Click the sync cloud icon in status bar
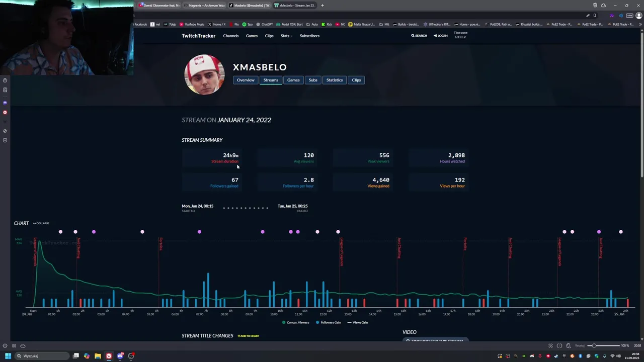Image resolution: width=644 pixels, height=362 pixels. point(23,346)
